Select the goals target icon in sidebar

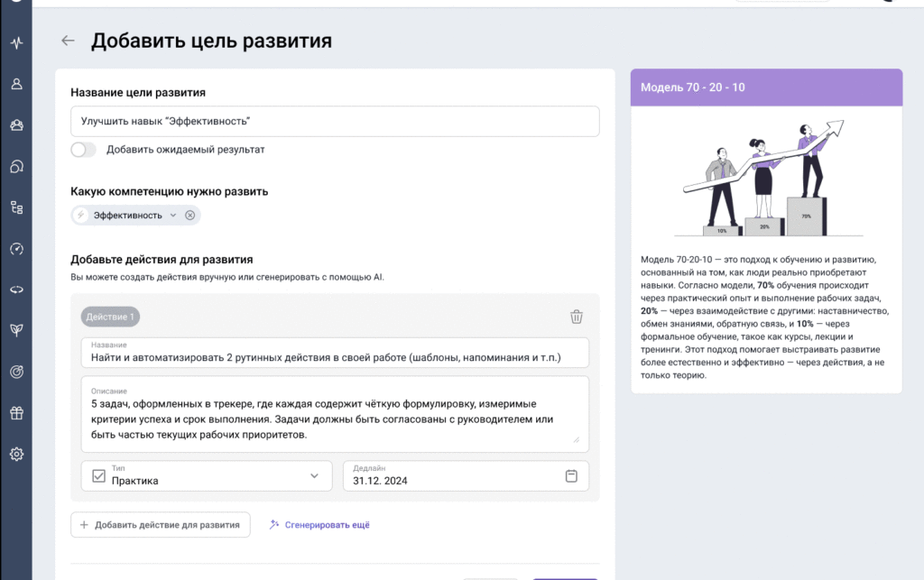coord(16,372)
